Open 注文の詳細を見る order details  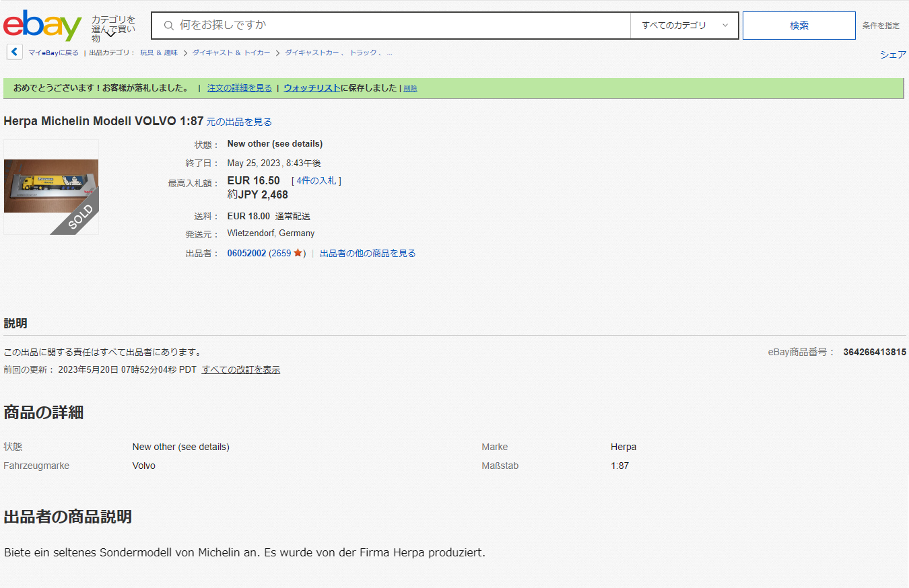click(x=239, y=88)
